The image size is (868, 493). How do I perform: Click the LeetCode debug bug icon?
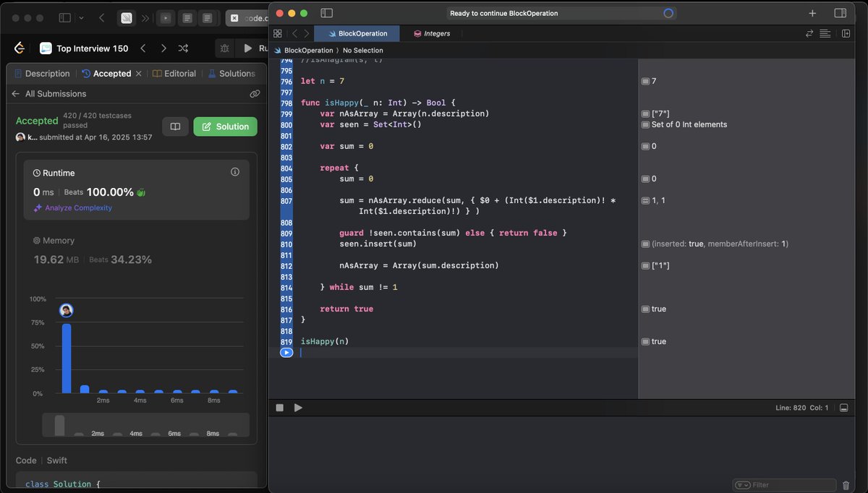pos(225,48)
